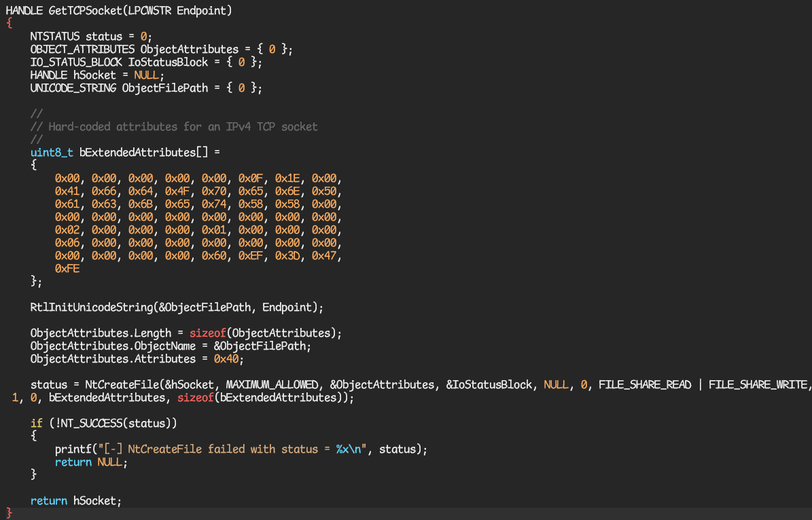Click the if keyword of status check
Screen dimensions: 812x520
tap(36, 424)
